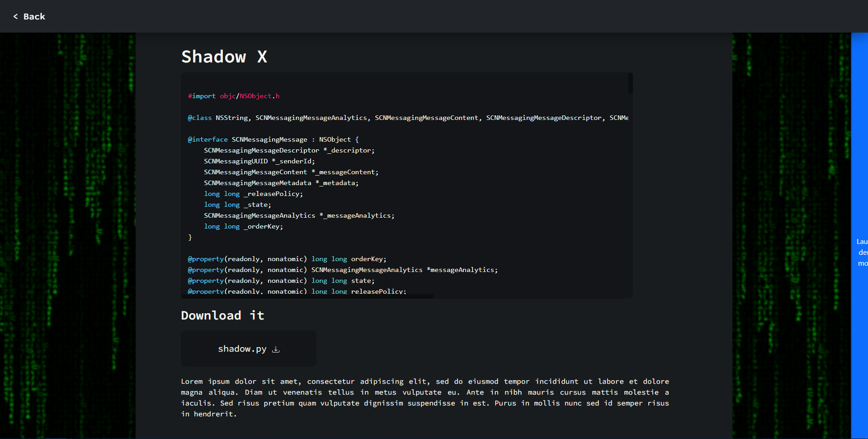Click the #import objc/NSObject.h line
868x439 pixels.
[234, 96]
